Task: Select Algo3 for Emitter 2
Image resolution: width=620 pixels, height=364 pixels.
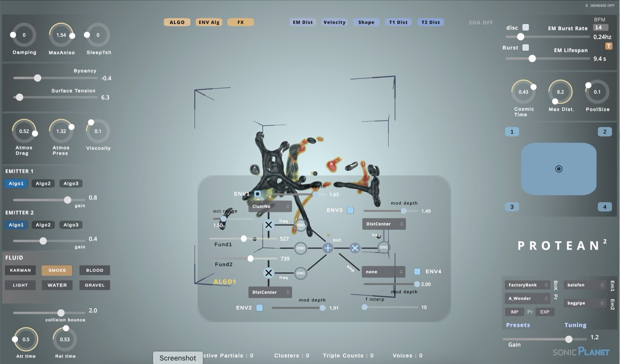Action: pyautogui.click(x=71, y=225)
